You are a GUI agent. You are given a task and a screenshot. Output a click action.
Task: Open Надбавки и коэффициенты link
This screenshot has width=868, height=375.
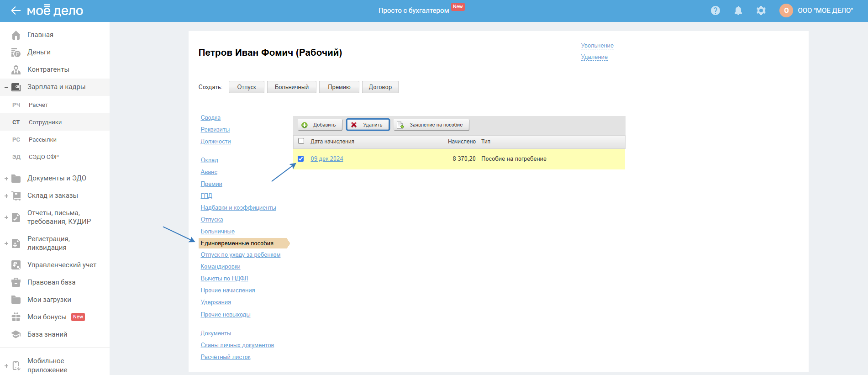click(238, 208)
